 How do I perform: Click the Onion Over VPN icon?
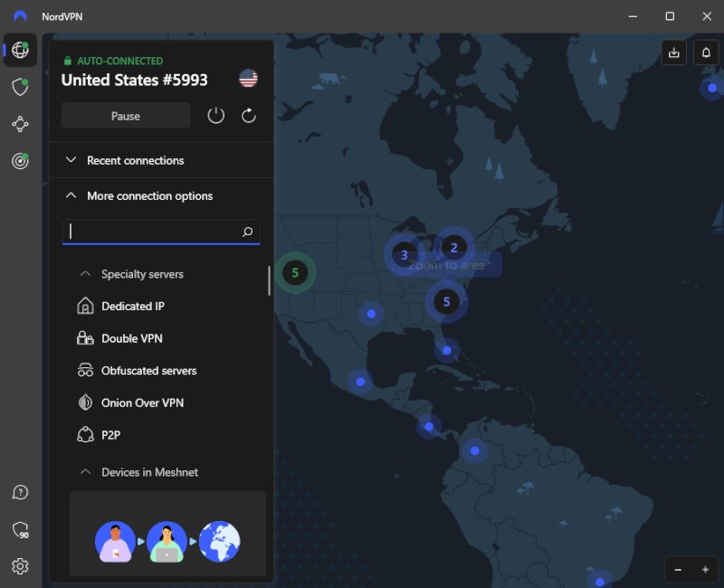(x=85, y=403)
